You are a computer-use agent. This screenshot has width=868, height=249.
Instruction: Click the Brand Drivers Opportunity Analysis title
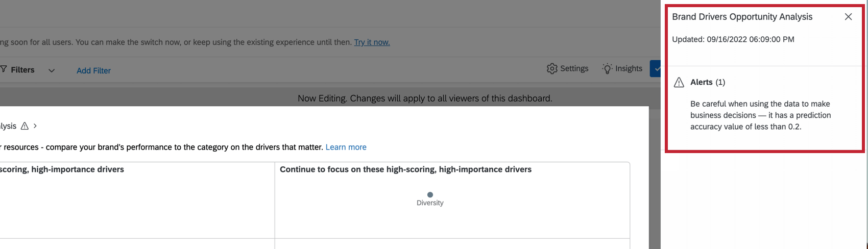[742, 17]
